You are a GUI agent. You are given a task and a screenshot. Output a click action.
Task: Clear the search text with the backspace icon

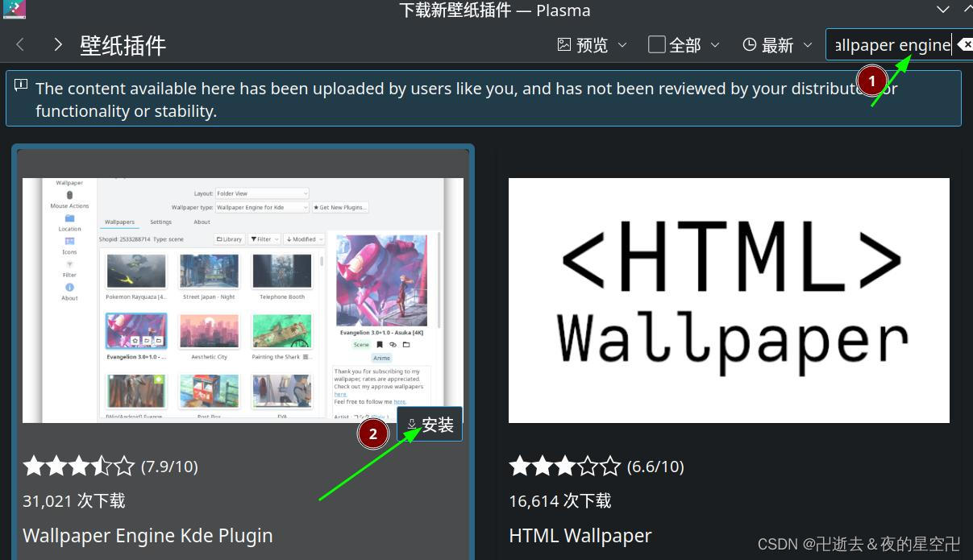(964, 44)
